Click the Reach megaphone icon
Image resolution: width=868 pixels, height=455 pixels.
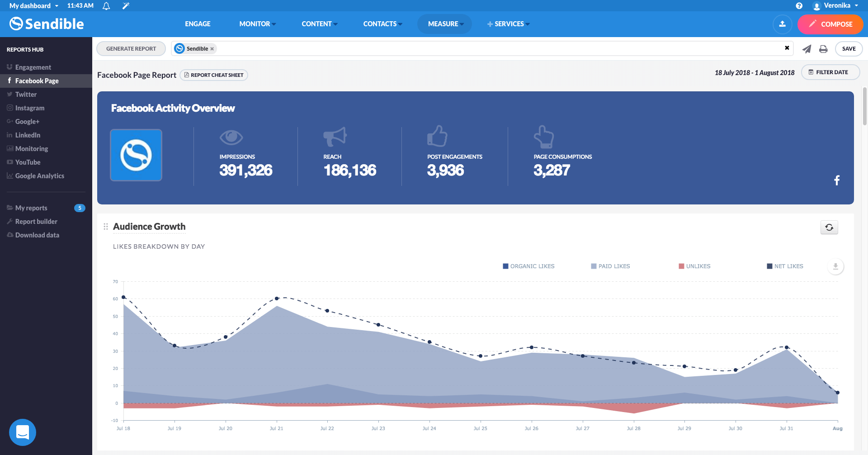(335, 137)
